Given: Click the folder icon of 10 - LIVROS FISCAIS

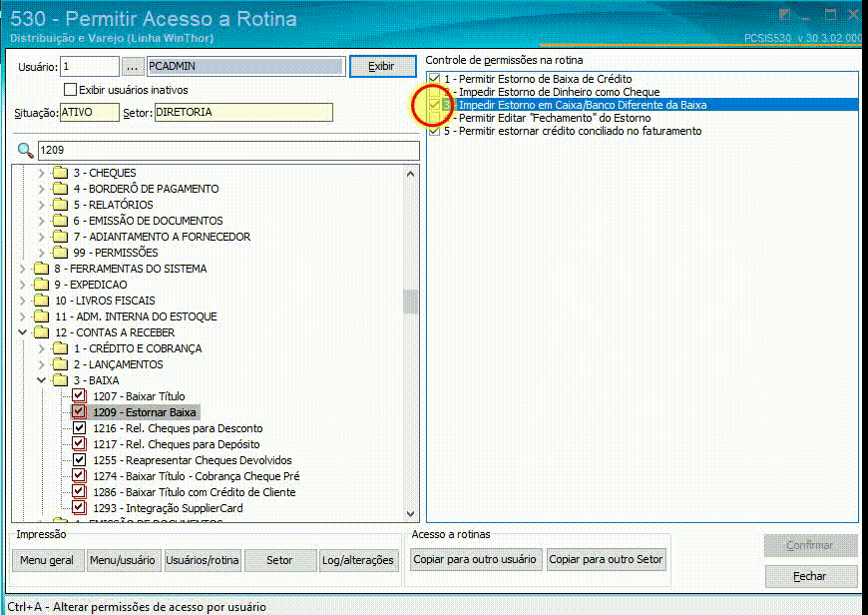Looking at the screenshot, I should point(41,301).
